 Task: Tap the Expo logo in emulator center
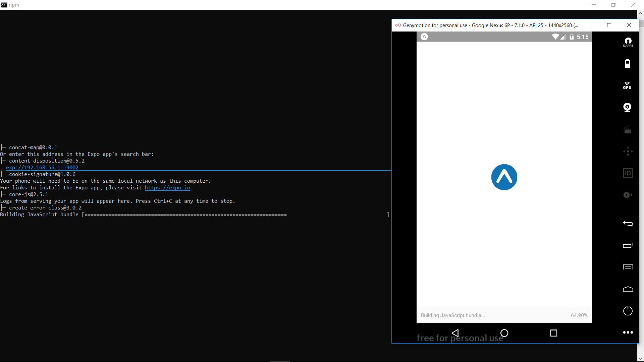(504, 177)
